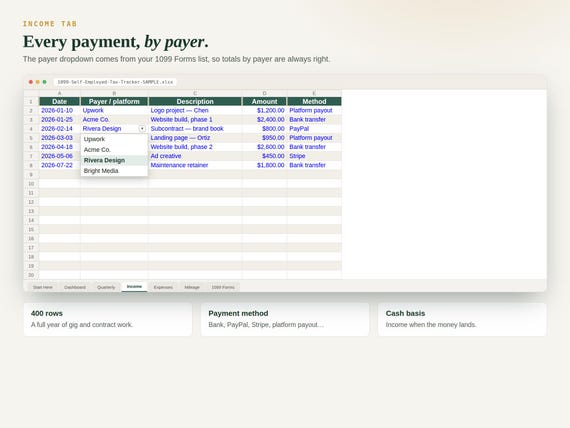Image resolution: width=570 pixels, height=428 pixels.
Task: Select the Date column header cell
Action: coord(59,101)
